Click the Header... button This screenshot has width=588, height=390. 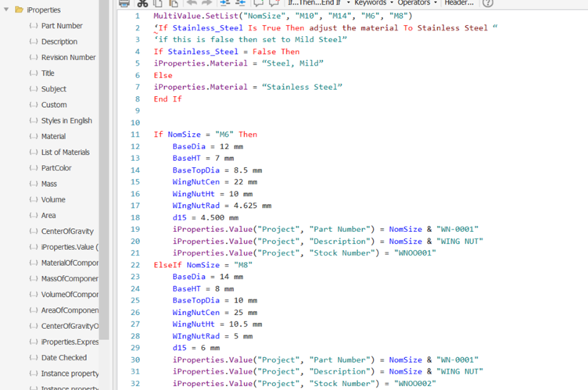[459, 2]
